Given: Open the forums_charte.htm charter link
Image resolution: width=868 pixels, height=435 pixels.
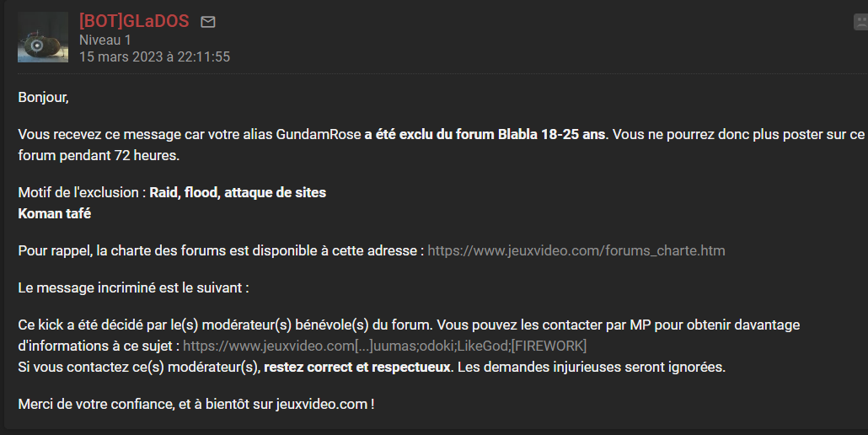Looking at the screenshot, I should [x=576, y=250].
